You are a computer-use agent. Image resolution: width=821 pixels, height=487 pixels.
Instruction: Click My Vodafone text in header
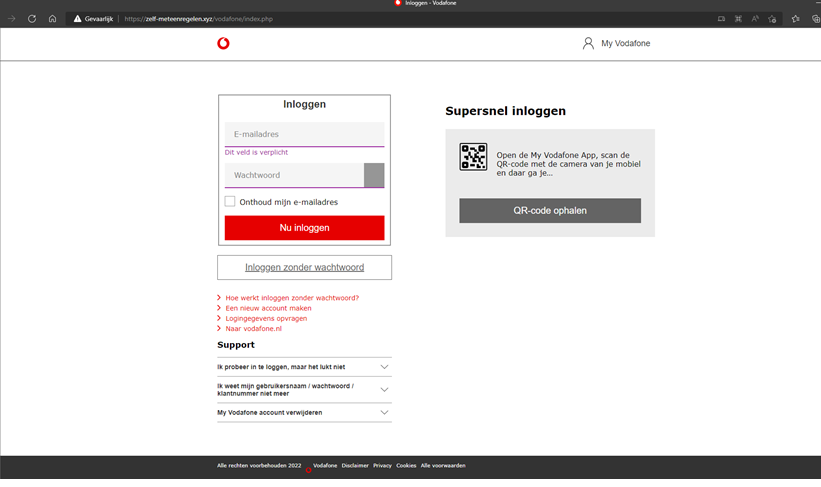tap(626, 43)
